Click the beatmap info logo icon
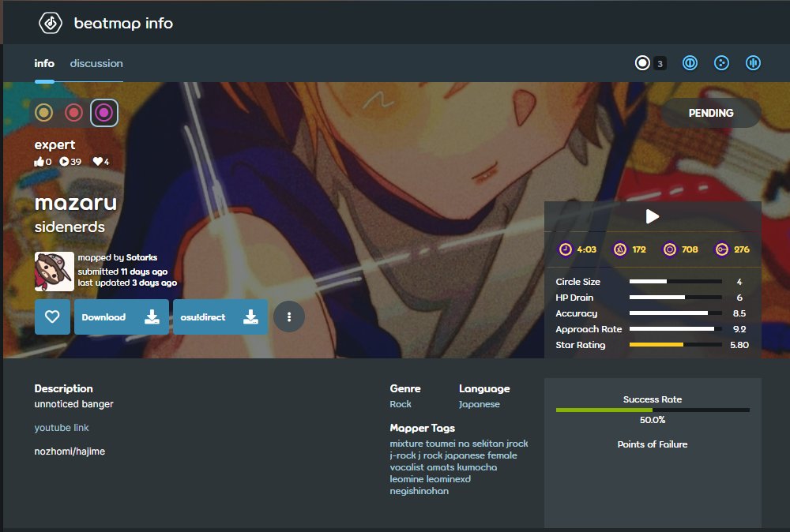 tap(51, 23)
